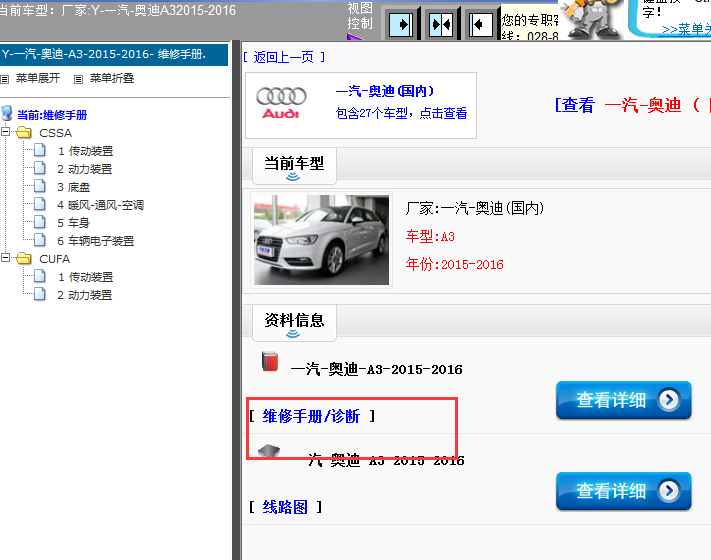This screenshot has width=711, height=560.
Task: Click the >>菜单 link in header
Action: [686, 29]
